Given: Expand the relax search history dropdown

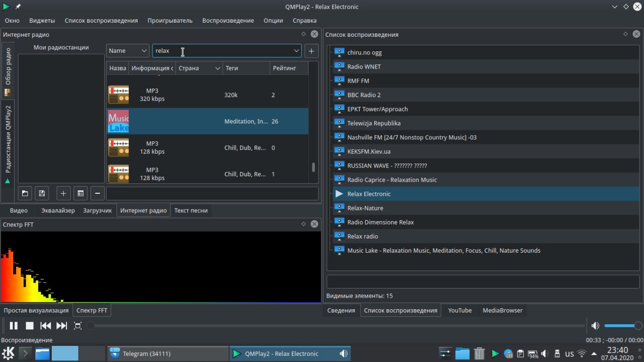Looking at the screenshot, I should pos(296,51).
